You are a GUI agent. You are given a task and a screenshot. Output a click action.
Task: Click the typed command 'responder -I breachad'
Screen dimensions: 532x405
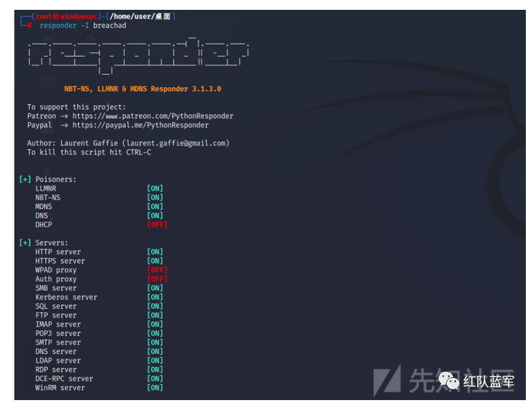[x=83, y=26]
